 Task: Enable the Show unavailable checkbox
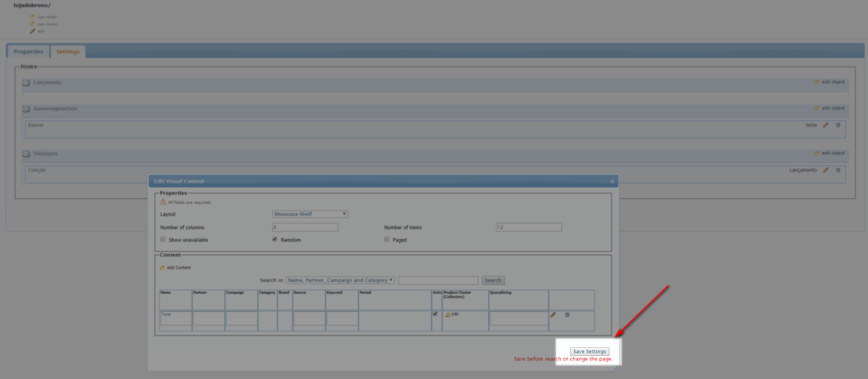(163, 239)
